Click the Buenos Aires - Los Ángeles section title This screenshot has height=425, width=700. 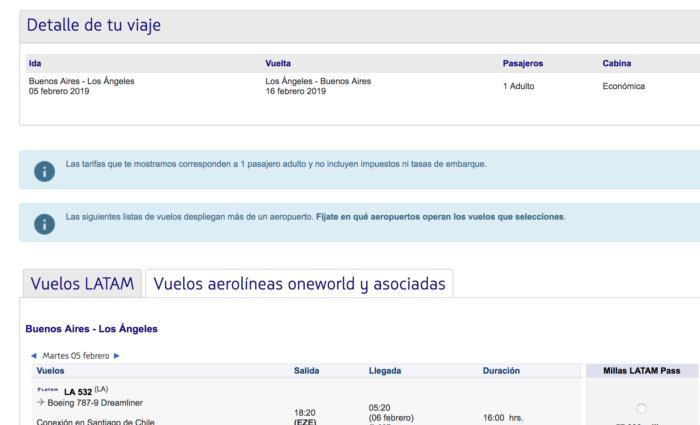(x=91, y=328)
